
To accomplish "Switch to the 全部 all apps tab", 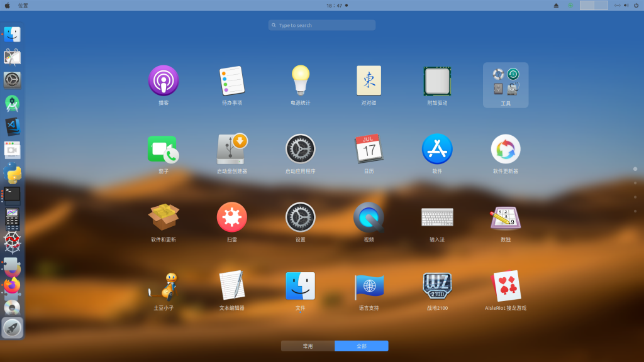I will (362, 346).
